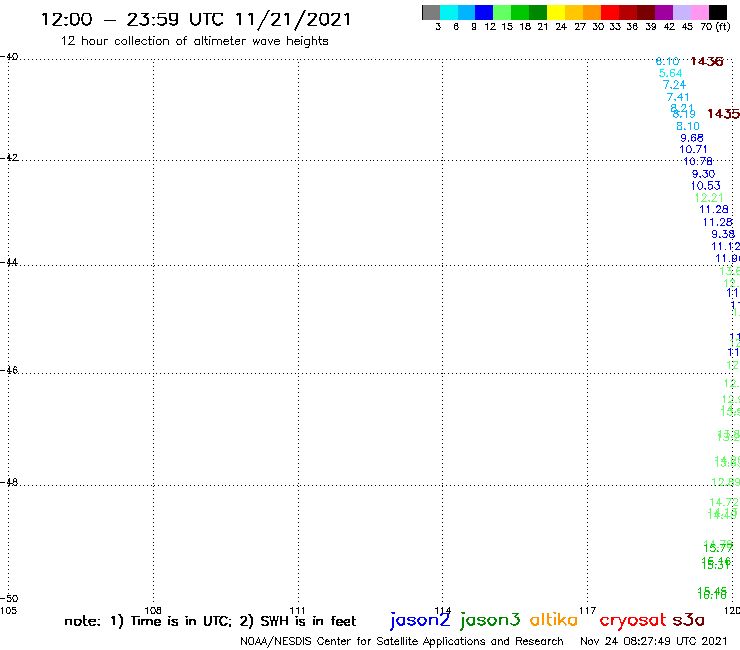
Task: Select the pink swatch near 70 ft
Action: coord(699,13)
